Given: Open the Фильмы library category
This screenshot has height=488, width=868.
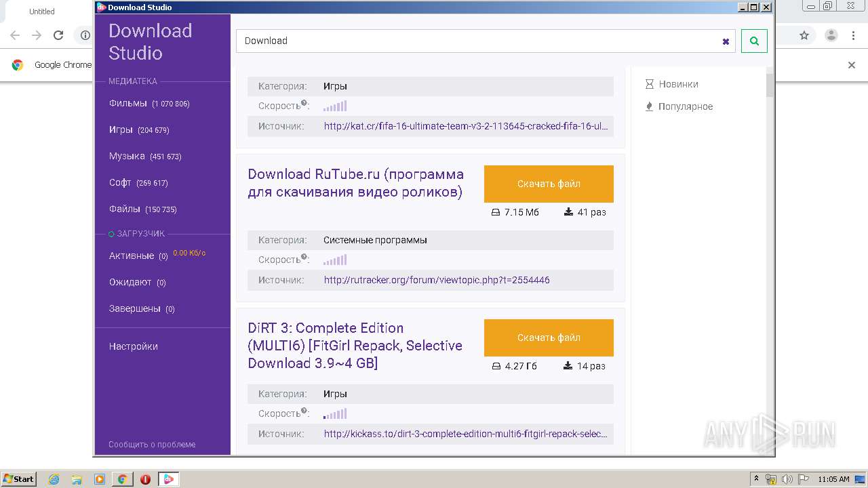Looking at the screenshot, I should pos(149,104).
